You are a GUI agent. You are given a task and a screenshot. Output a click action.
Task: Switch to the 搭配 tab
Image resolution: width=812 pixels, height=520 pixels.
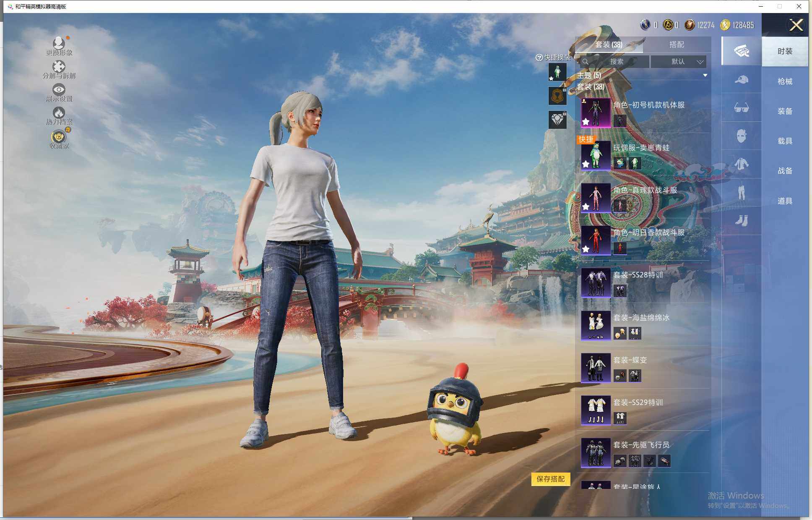(676, 44)
